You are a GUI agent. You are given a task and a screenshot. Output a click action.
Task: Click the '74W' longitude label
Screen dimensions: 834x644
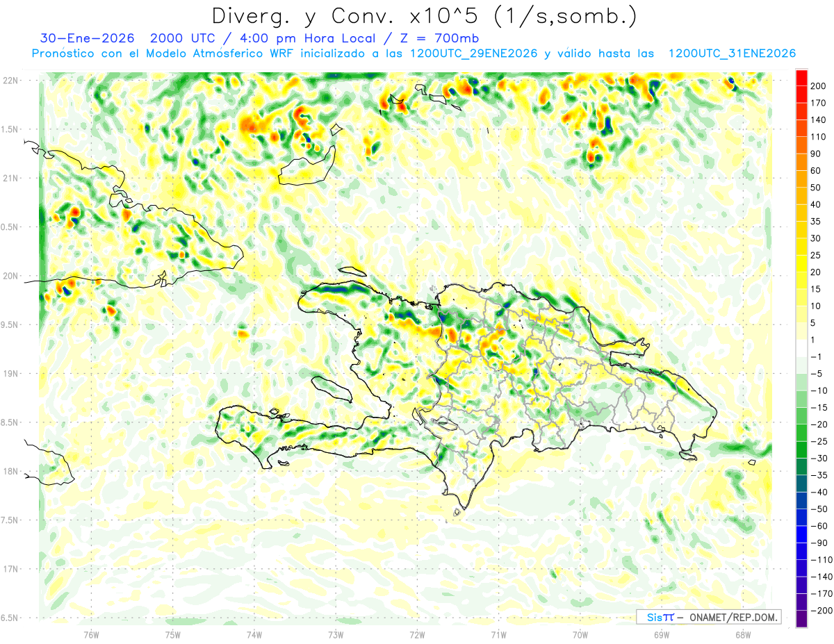(x=254, y=634)
